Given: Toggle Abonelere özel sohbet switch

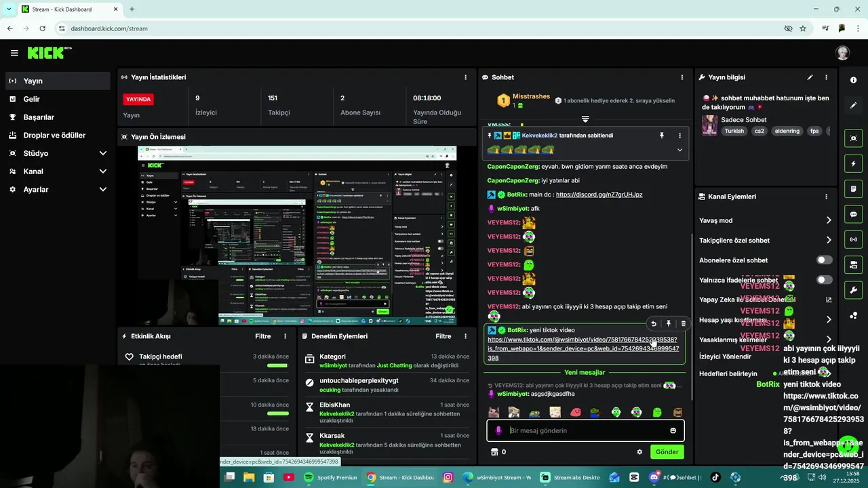Looking at the screenshot, I should 824,260.
